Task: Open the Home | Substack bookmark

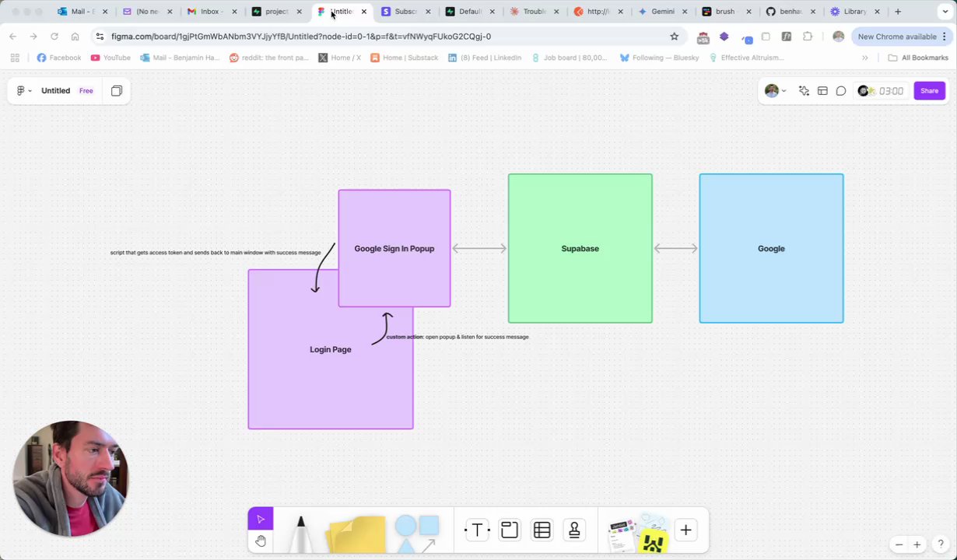Action: coord(404,58)
